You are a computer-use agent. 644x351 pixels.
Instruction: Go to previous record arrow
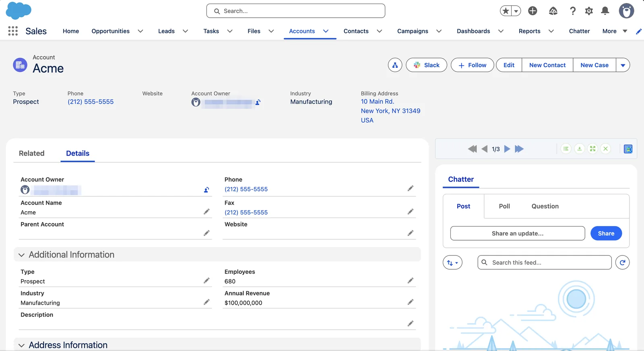point(485,149)
